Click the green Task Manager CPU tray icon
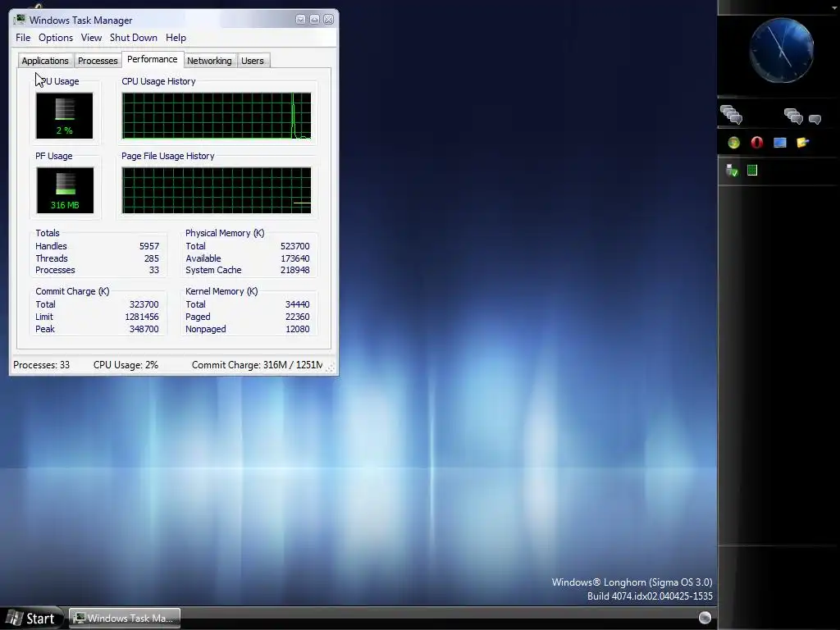This screenshot has width=840, height=630. click(752, 171)
